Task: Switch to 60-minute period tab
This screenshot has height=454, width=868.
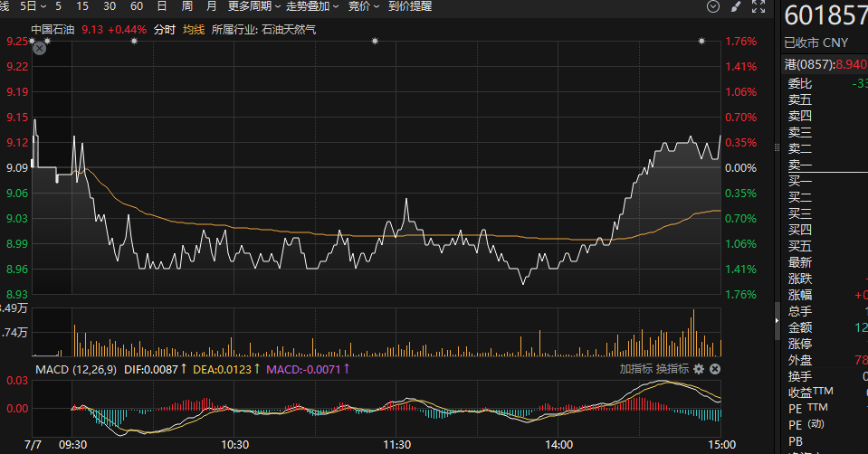Action: coord(136,6)
